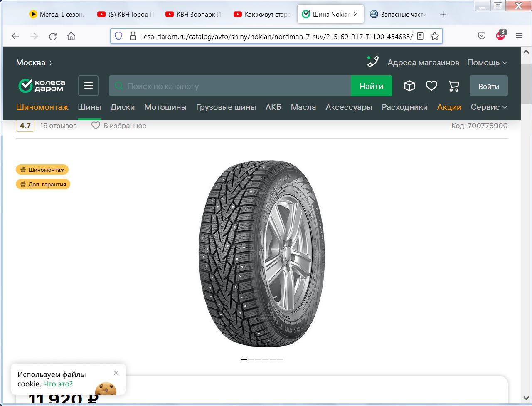This screenshot has height=406, width=532.
Task: Open the shopping cart icon
Action: [454, 86]
